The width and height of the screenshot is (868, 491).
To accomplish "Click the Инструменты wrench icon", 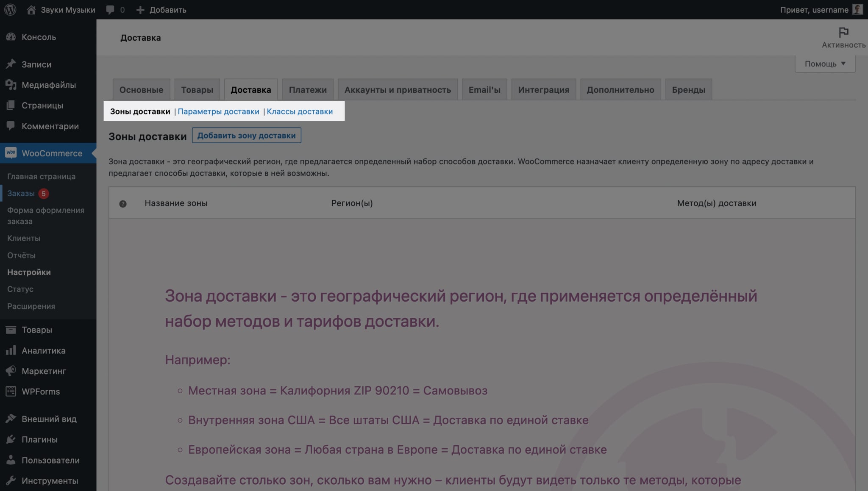I will [11, 480].
